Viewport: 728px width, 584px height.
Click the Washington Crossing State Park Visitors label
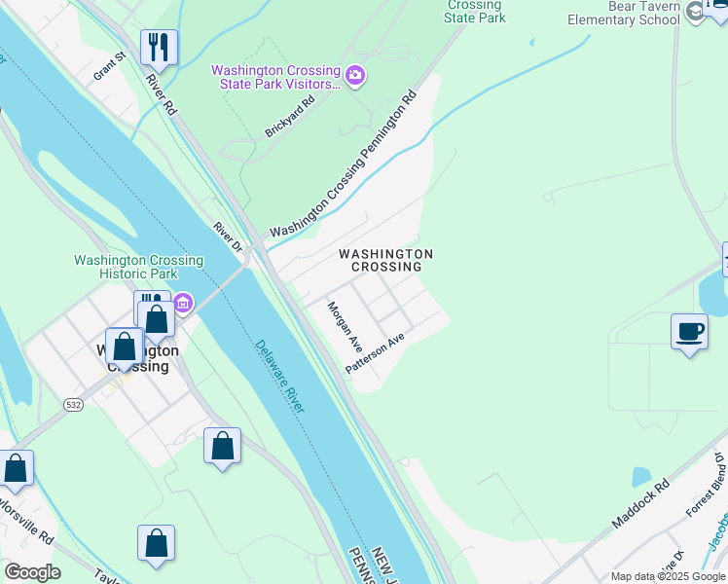275,77
